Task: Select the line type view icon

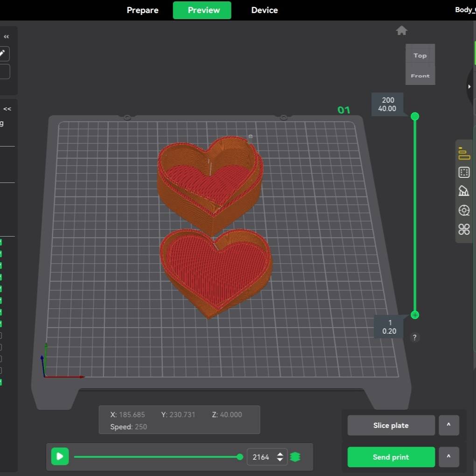Action: pyautogui.click(x=464, y=154)
